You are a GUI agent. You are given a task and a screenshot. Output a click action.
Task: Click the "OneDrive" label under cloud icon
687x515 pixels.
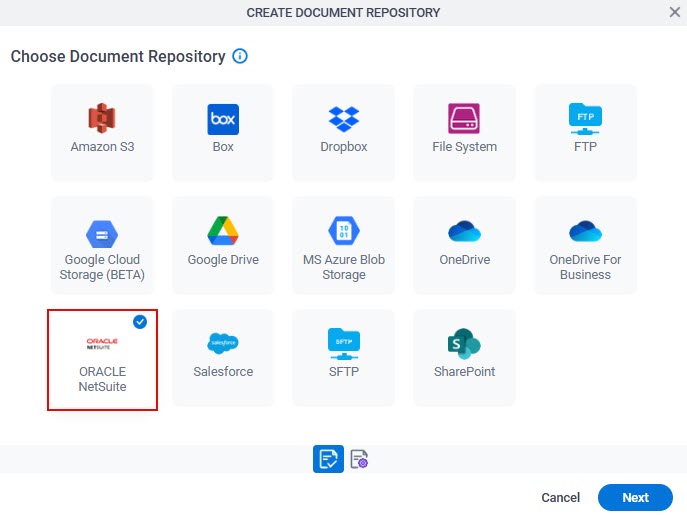coord(464,259)
